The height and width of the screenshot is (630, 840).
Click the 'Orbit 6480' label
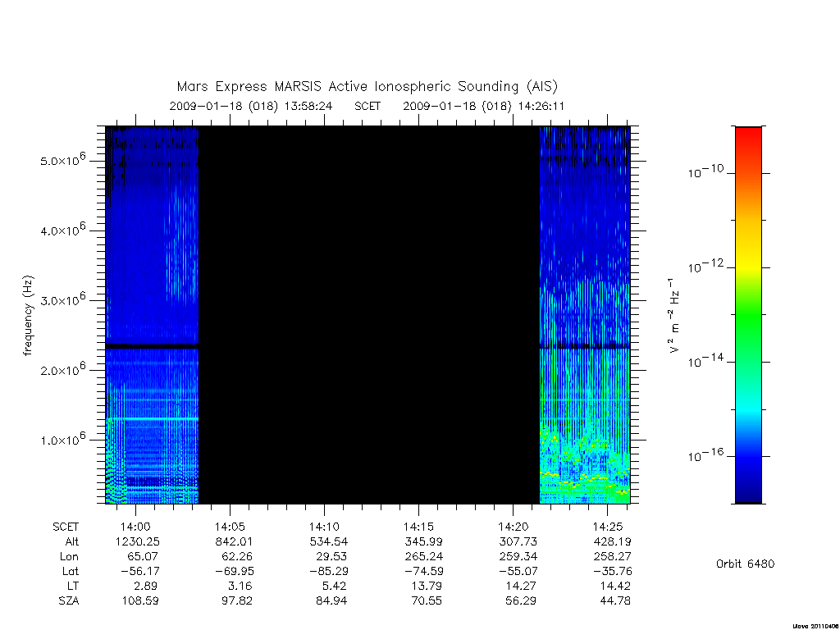point(745,564)
